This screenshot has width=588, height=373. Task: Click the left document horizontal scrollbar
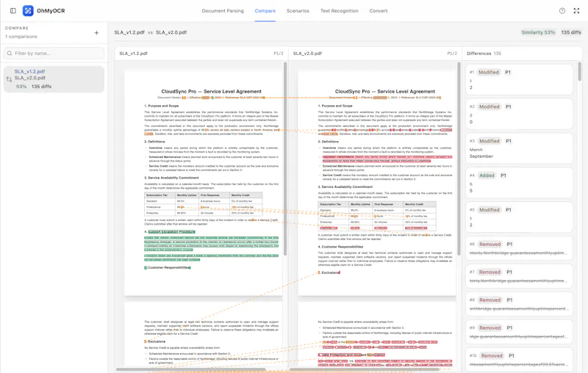coord(190,369)
